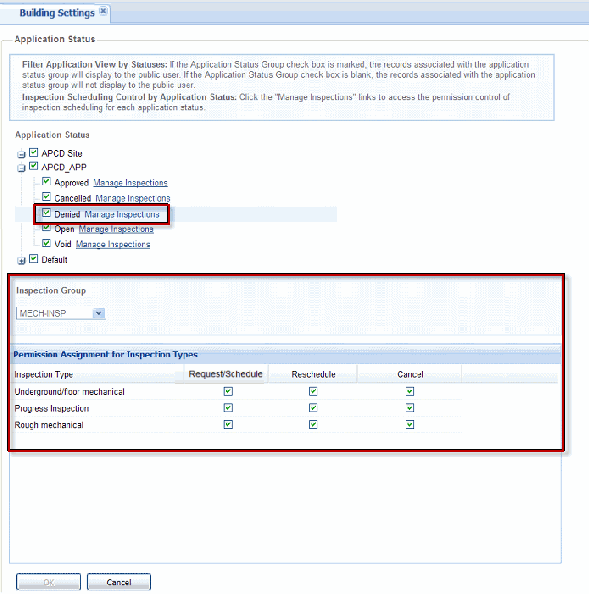Toggle Reschedule for Progress Inspection
This screenshot has width=589, height=594.
(x=313, y=408)
